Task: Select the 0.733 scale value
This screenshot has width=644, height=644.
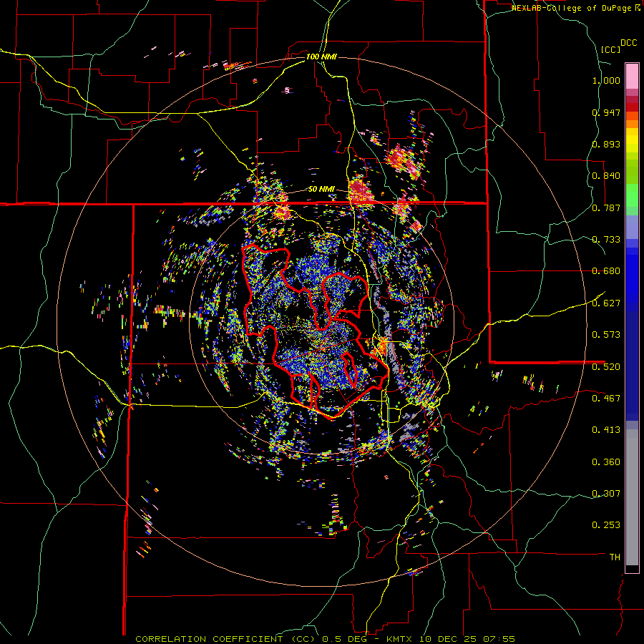Action: [606, 240]
